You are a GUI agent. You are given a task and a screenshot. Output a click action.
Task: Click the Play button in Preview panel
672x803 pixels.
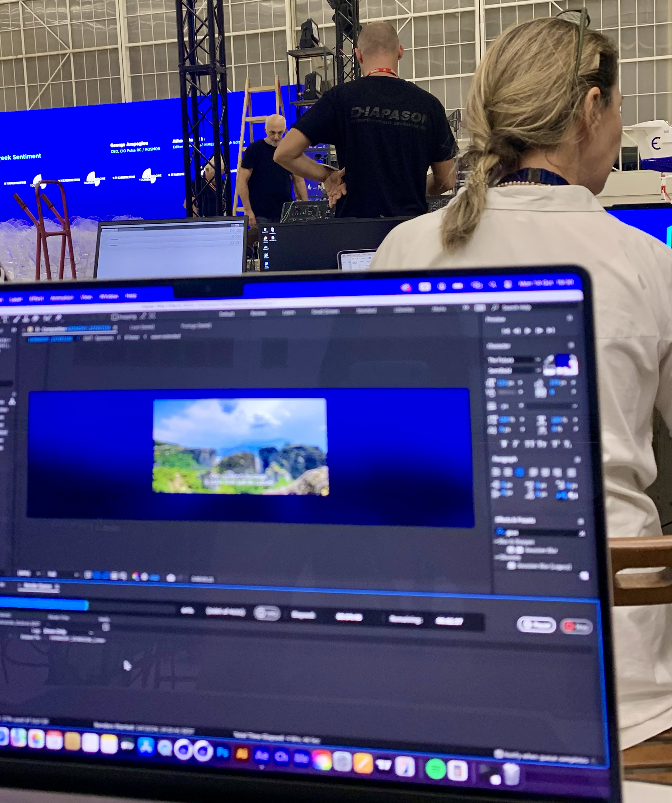(528, 331)
